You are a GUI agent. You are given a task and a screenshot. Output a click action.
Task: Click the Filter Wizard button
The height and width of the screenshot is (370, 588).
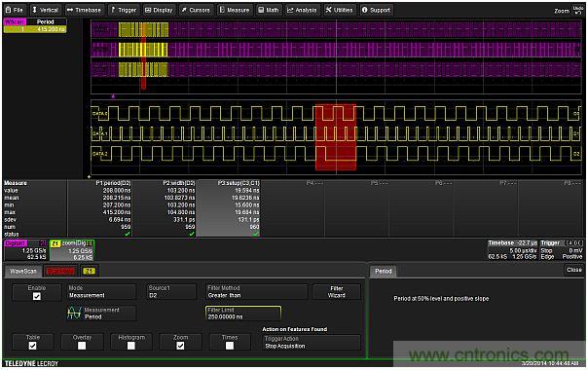337,291
